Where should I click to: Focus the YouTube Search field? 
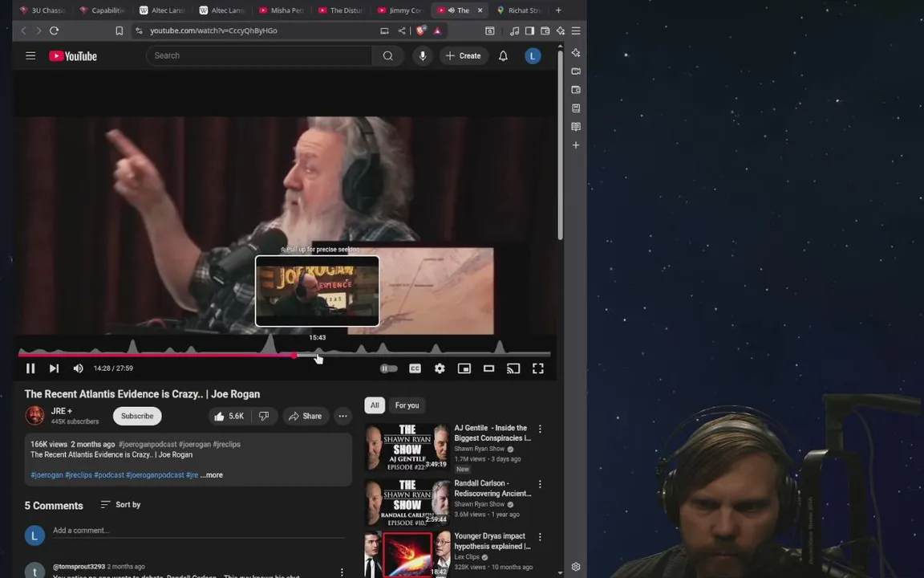(x=259, y=56)
